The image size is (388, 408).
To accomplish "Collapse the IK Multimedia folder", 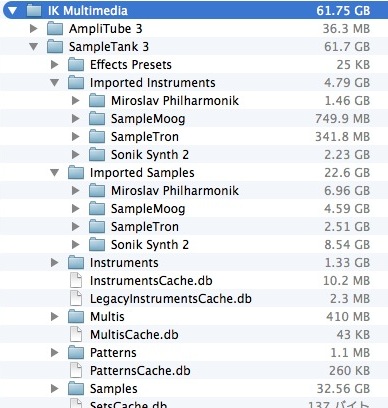I will (x=13, y=11).
